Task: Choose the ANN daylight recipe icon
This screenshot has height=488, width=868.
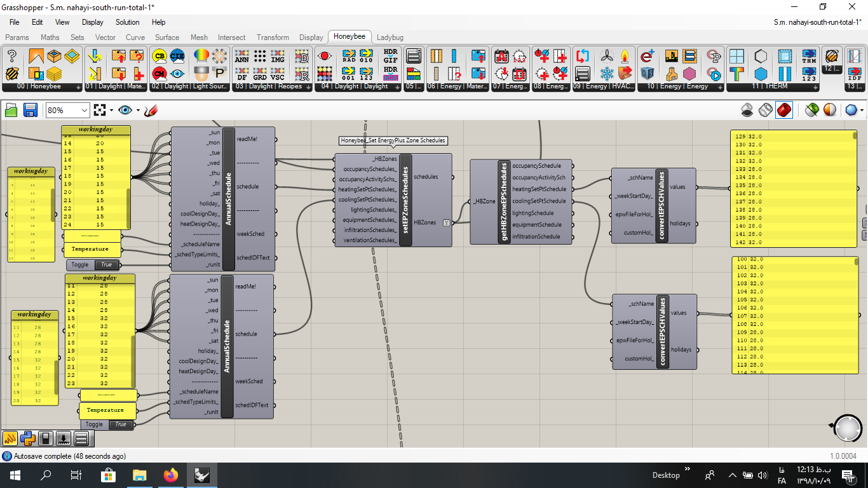Action: point(242,56)
